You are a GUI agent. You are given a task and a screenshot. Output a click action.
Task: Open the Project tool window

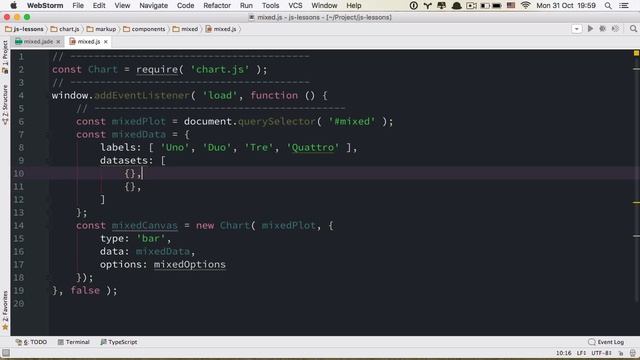[x=5, y=57]
